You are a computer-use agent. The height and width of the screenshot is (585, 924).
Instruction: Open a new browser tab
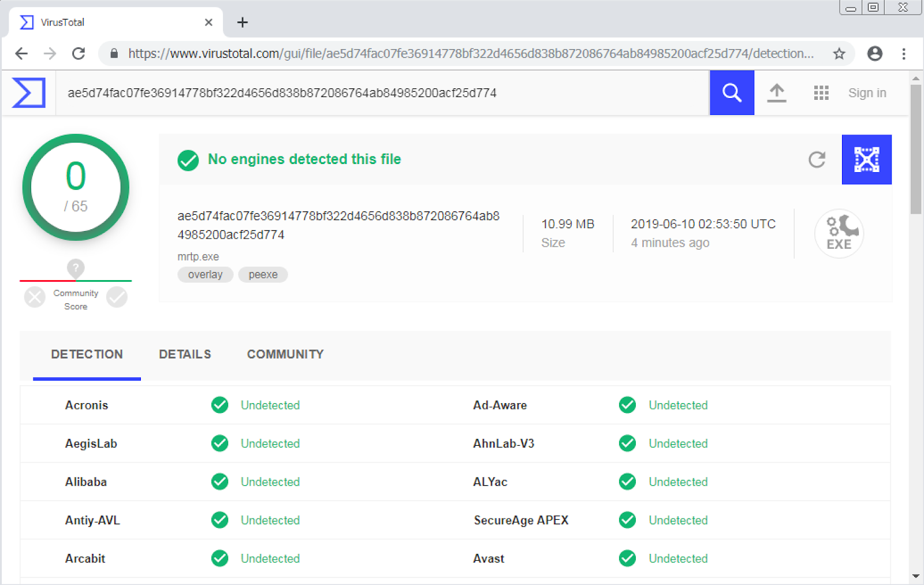pos(243,23)
